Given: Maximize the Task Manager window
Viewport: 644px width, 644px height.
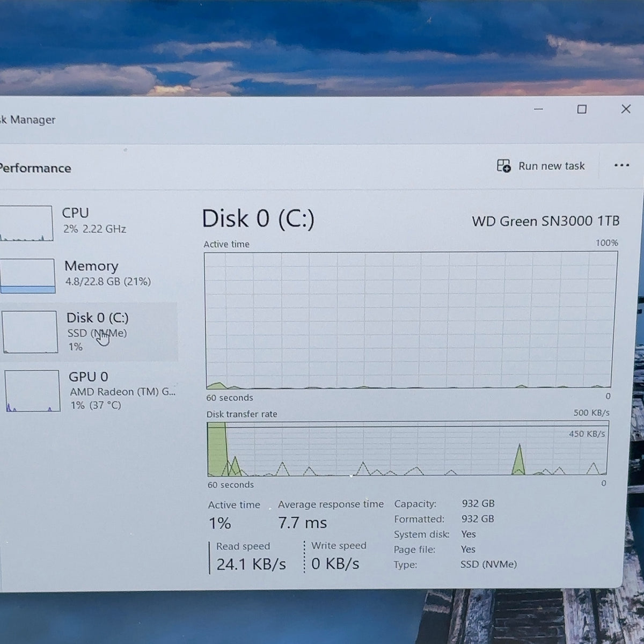Looking at the screenshot, I should click(582, 109).
